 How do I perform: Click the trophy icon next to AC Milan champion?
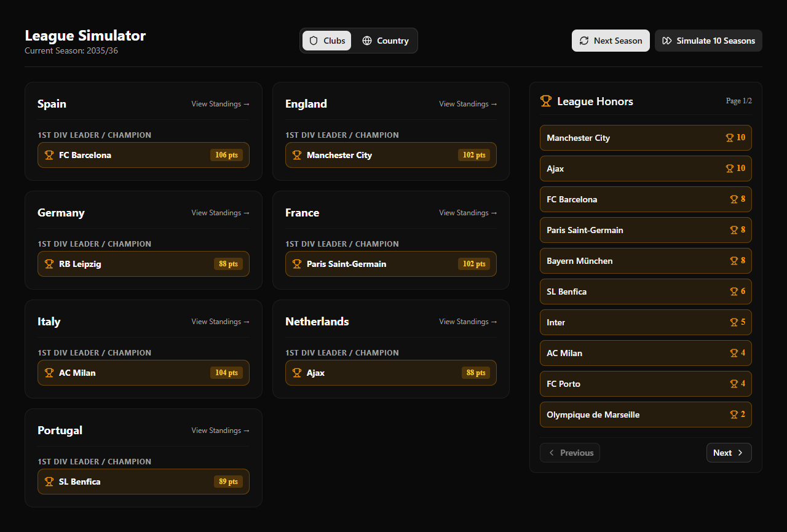click(49, 373)
